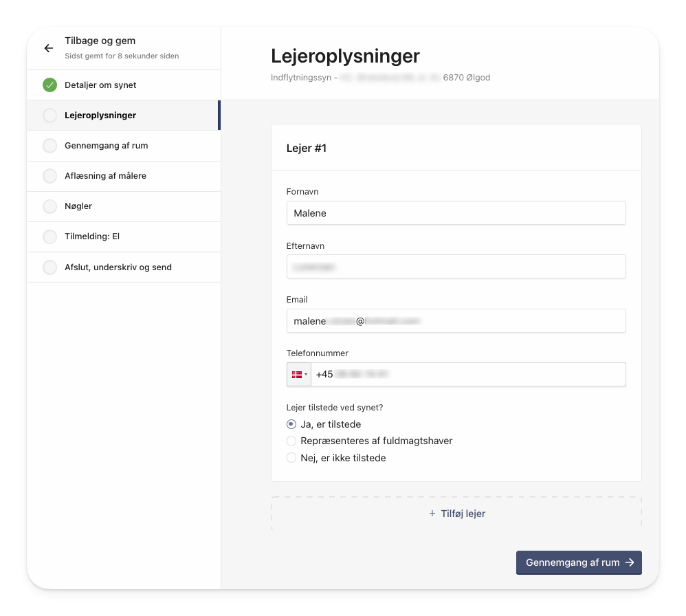This screenshot has width=686, height=616.
Task: Click 'Sidst gemt for 8 sekunder siden' text
Action: (x=122, y=56)
